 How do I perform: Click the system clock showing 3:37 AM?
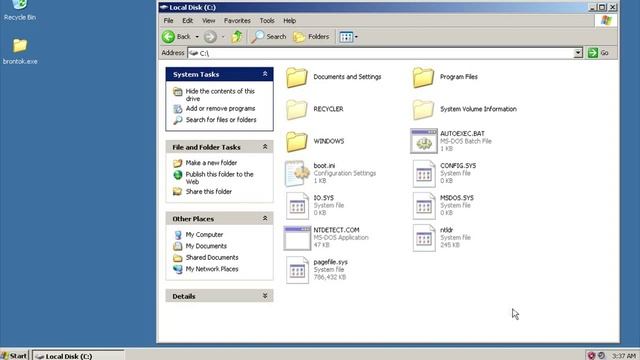pos(624,356)
